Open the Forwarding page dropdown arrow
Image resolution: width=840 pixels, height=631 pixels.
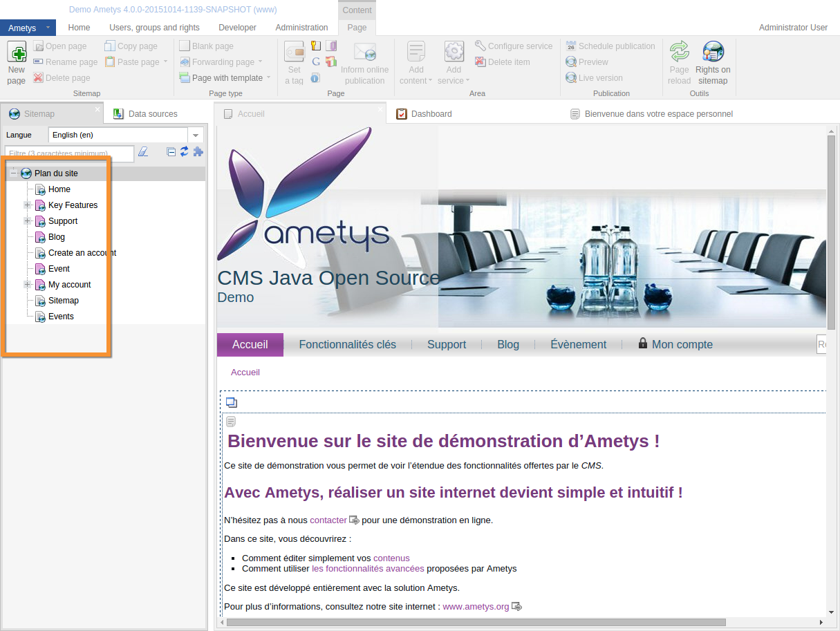click(x=261, y=62)
